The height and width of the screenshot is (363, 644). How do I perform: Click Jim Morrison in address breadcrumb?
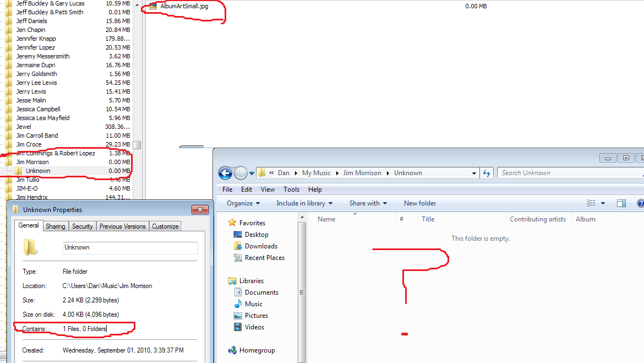(362, 173)
